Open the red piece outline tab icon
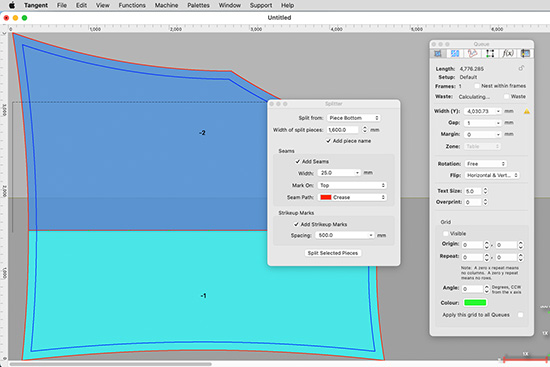This screenshot has height=367, width=550. [472, 53]
